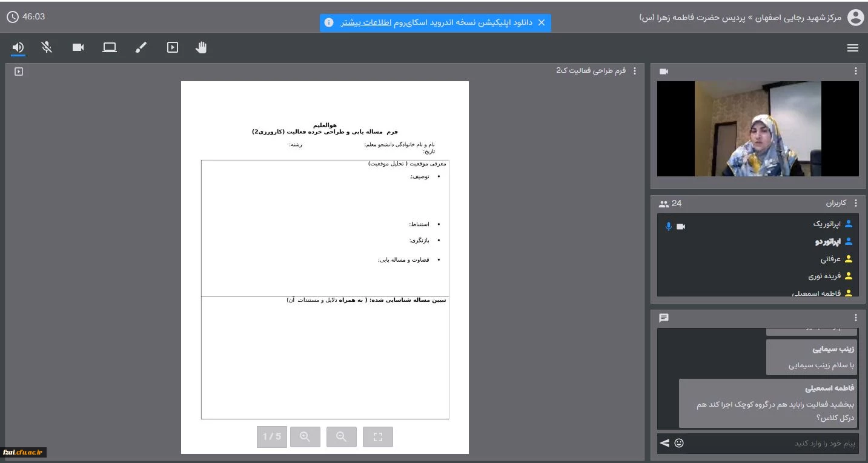Open the chat panel options menu
Screen dimensions: 868x463
coord(855,318)
